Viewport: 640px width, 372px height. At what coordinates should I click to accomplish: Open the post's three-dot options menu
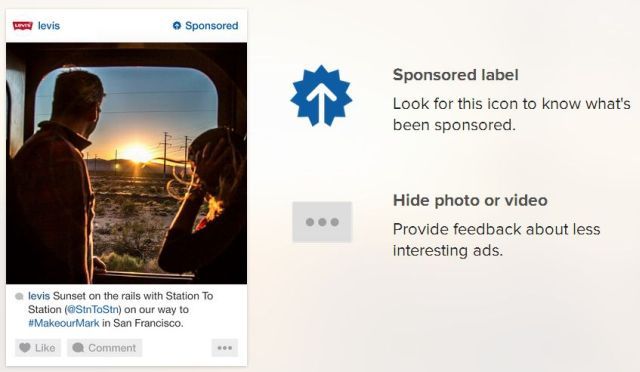pos(224,347)
